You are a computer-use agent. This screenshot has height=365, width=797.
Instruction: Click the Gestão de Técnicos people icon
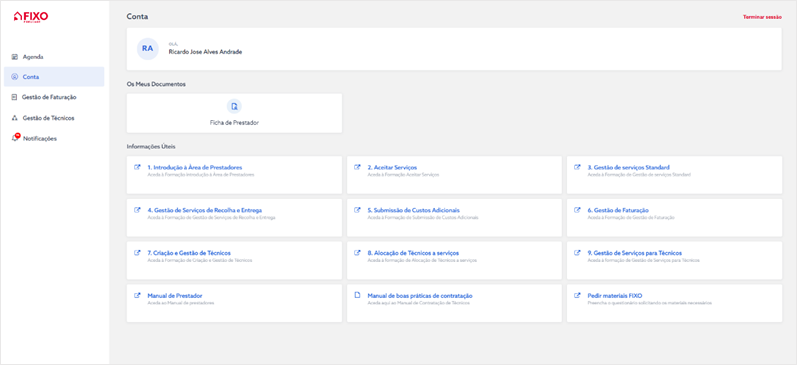point(15,118)
